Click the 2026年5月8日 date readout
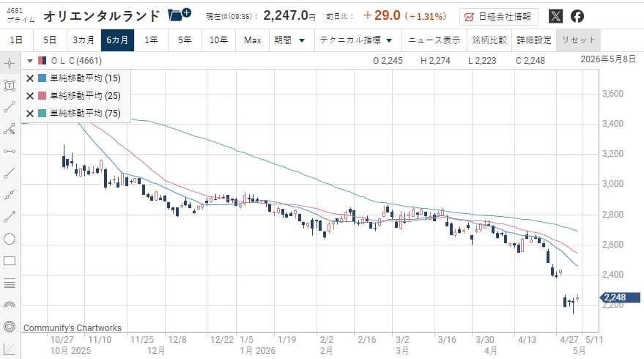Image resolution: width=644 pixels, height=359 pixels. click(x=608, y=59)
